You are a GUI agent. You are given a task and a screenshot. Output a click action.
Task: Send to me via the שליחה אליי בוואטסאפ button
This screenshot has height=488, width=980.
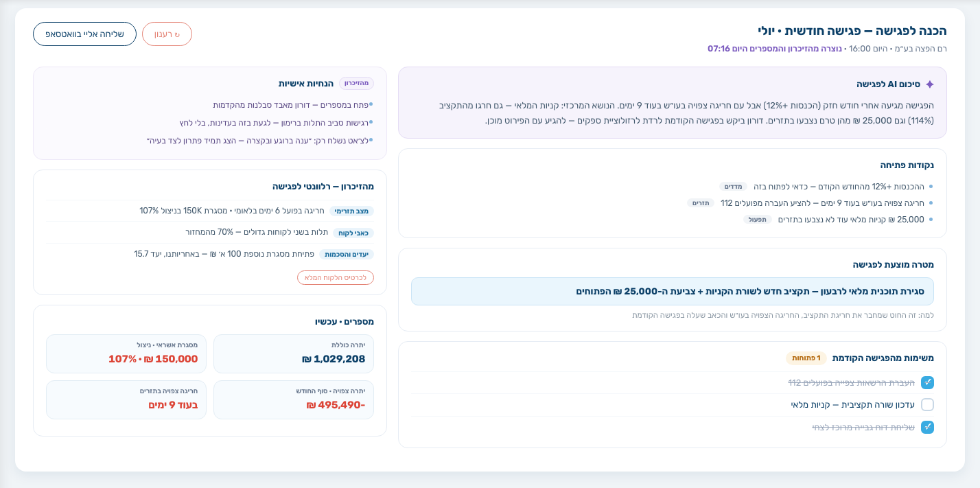click(x=84, y=34)
